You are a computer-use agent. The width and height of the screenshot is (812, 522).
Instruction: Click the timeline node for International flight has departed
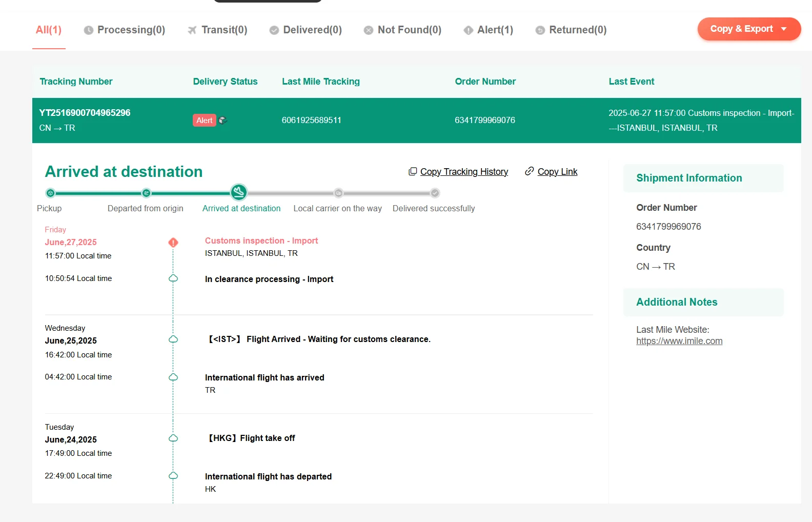point(173,476)
